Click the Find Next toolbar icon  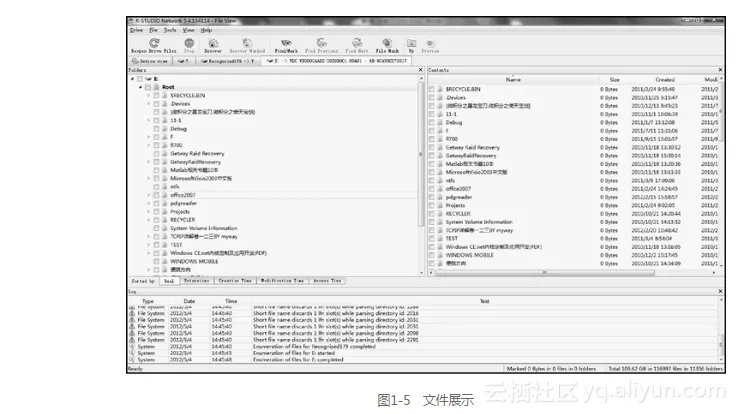[x=357, y=43]
